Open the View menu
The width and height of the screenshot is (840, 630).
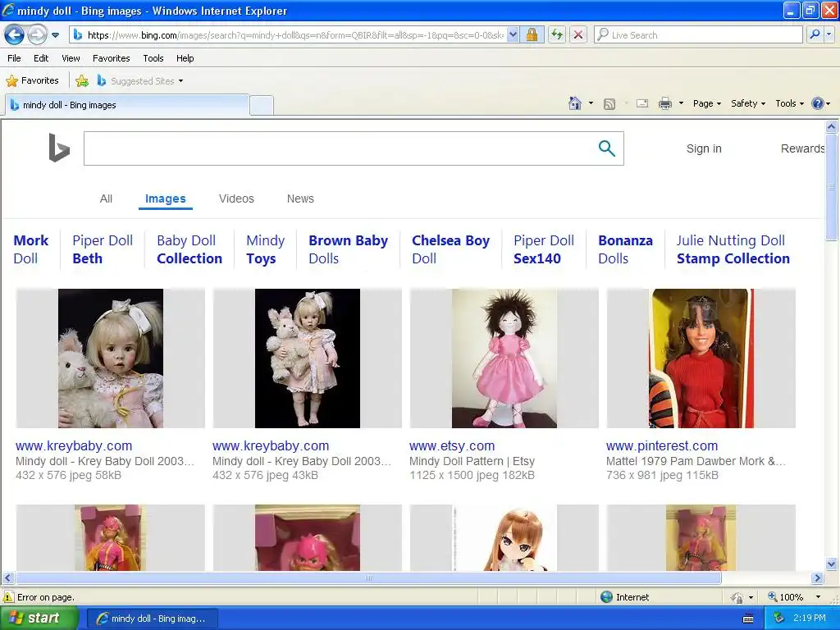(x=71, y=58)
